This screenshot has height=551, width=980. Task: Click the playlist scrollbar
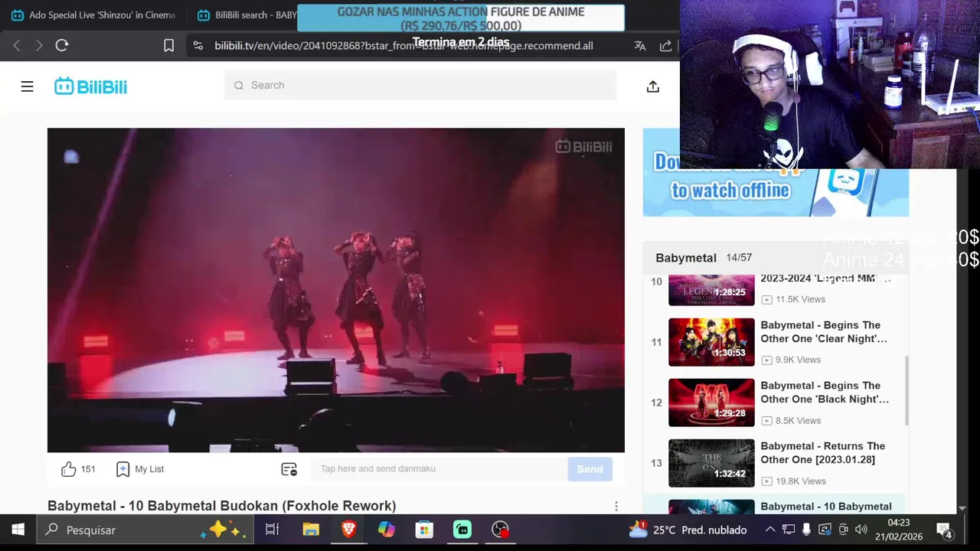(x=906, y=390)
